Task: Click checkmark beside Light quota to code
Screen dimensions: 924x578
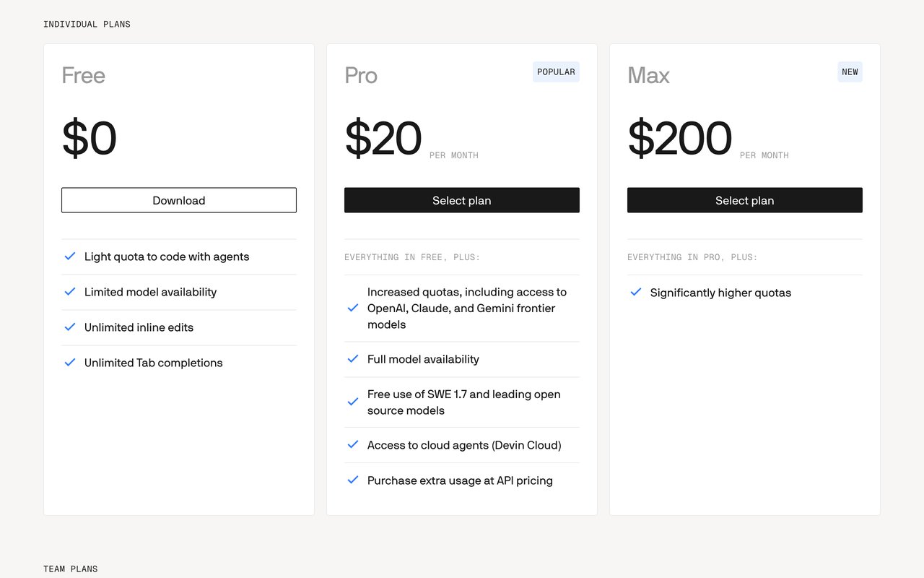Action: (x=70, y=256)
